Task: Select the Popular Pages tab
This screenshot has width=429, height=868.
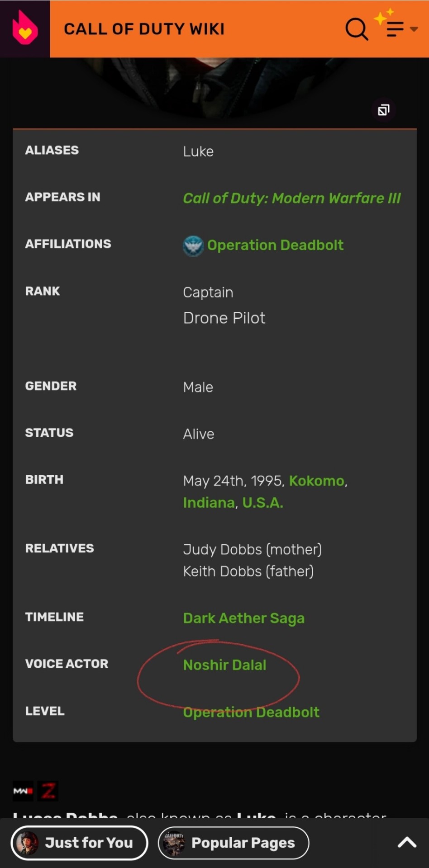Action: point(234,843)
